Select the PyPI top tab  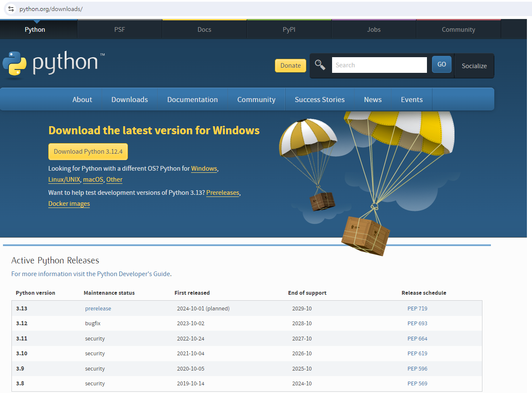tap(289, 30)
